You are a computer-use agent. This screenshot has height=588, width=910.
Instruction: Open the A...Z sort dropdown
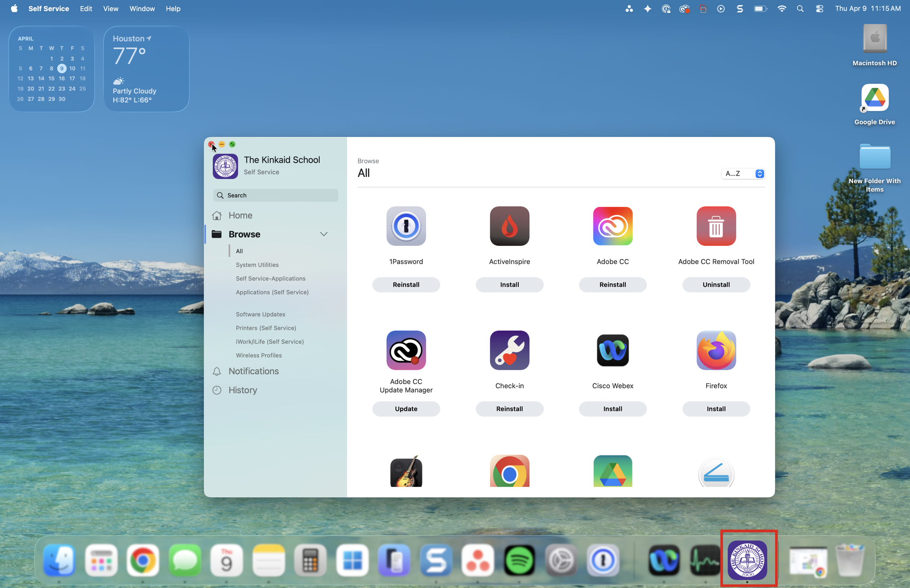click(742, 174)
